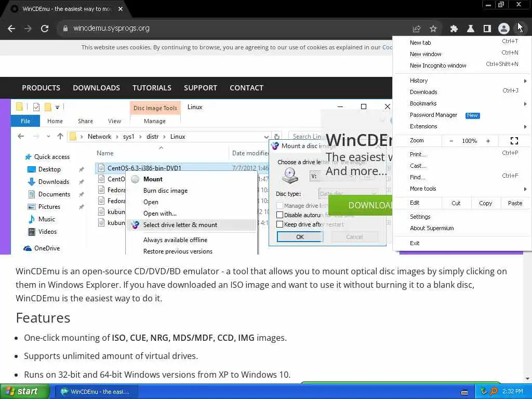Toggle the browser side panel icon

pos(487,29)
